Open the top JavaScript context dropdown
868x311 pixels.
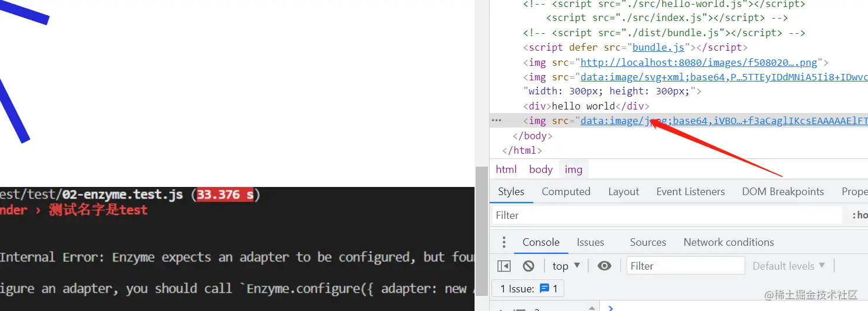pos(566,266)
